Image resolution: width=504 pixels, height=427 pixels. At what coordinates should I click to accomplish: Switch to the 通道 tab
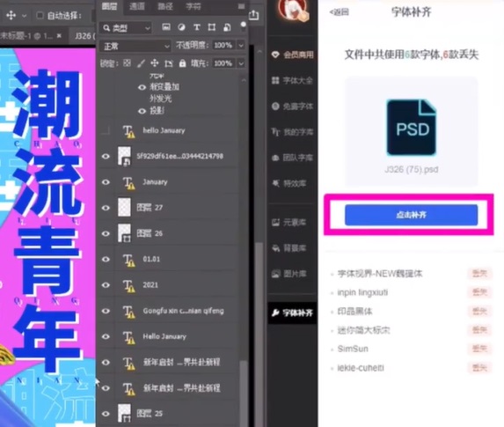137,6
